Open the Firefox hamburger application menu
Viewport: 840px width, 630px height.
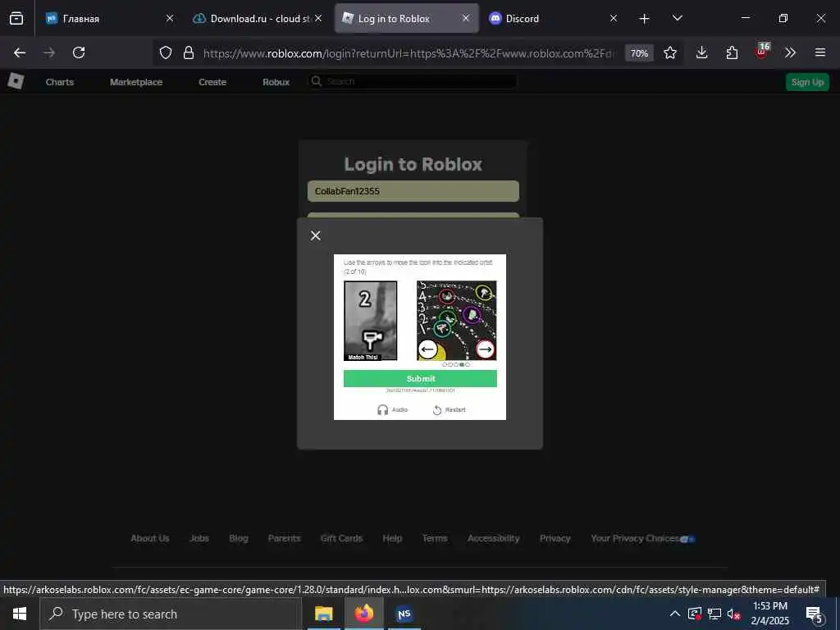pyautogui.click(x=820, y=52)
